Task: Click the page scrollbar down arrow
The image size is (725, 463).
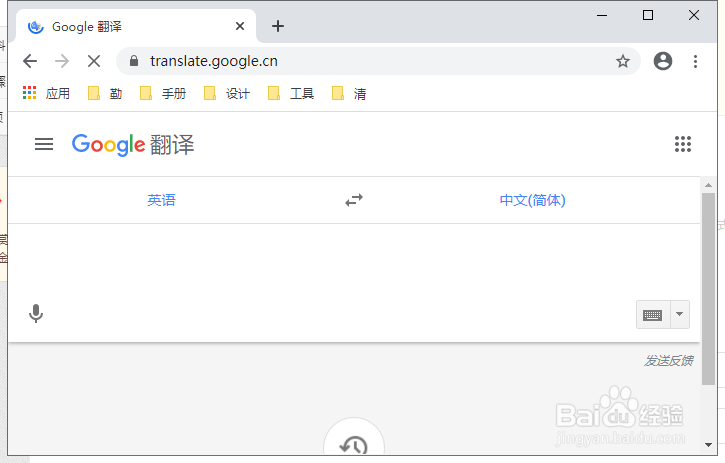Action: (x=708, y=445)
